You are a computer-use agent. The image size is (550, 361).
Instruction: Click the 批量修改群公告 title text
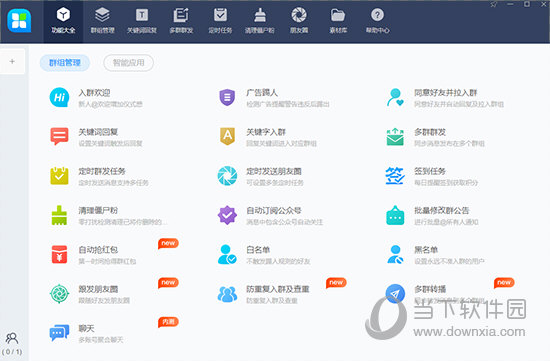442,210
